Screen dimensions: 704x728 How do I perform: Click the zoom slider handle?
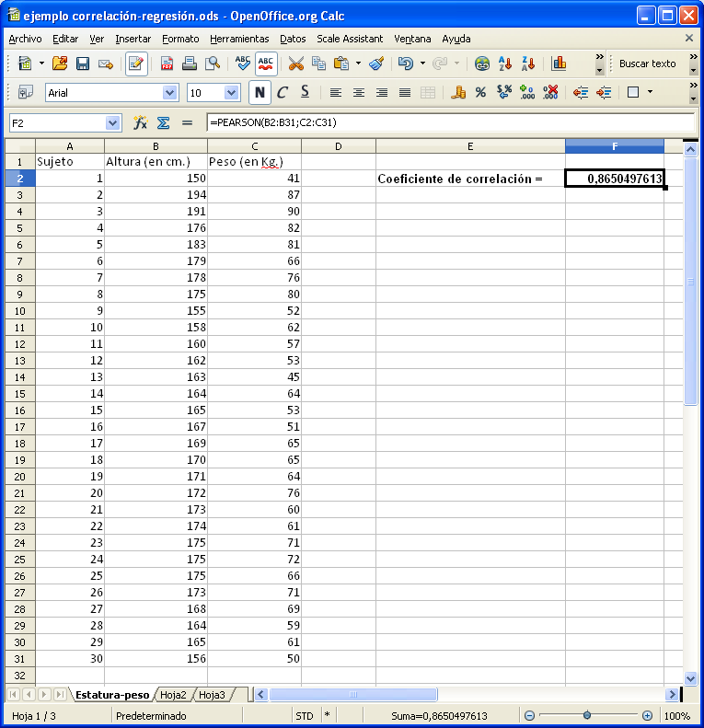(587, 715)
